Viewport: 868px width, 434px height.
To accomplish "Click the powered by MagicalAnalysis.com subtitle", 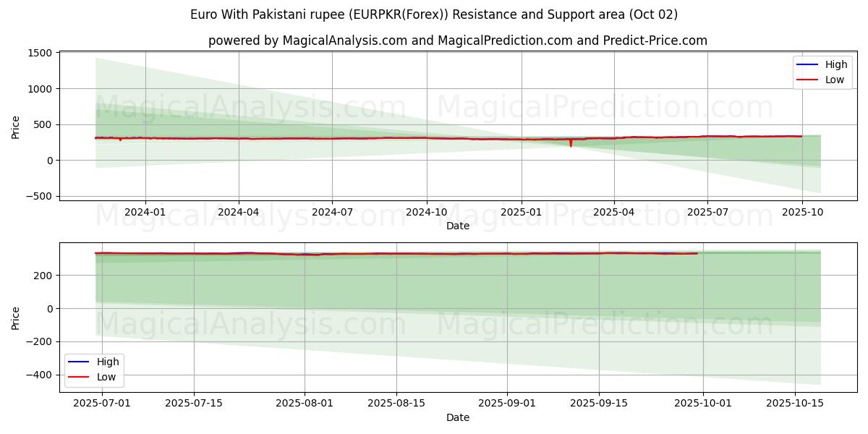I will (x=457, y=41).
